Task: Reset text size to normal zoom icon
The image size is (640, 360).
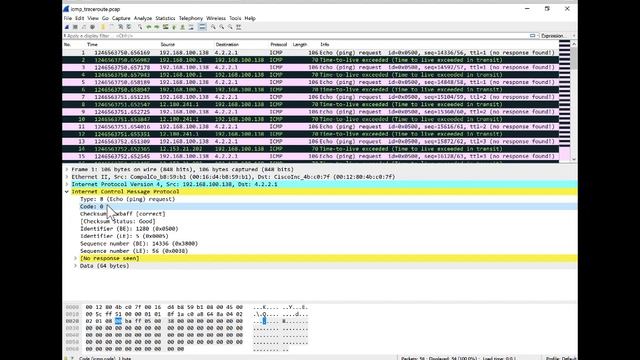Action: tap(230, 27)
